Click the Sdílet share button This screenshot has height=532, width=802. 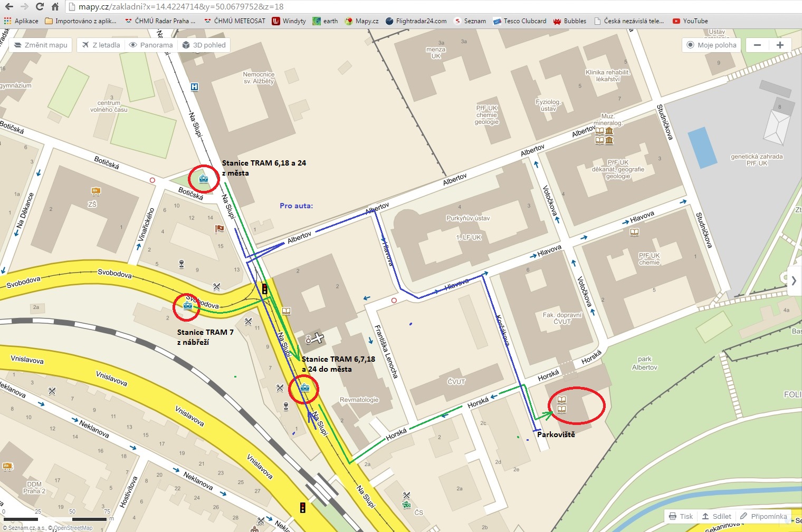tap(717, 516)
